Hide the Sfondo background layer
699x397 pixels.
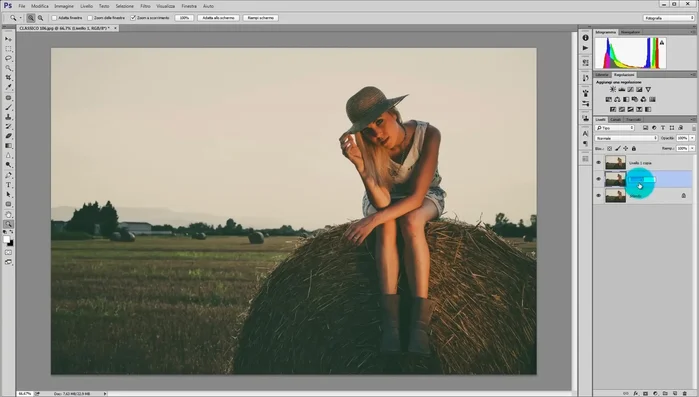(599, 196)
